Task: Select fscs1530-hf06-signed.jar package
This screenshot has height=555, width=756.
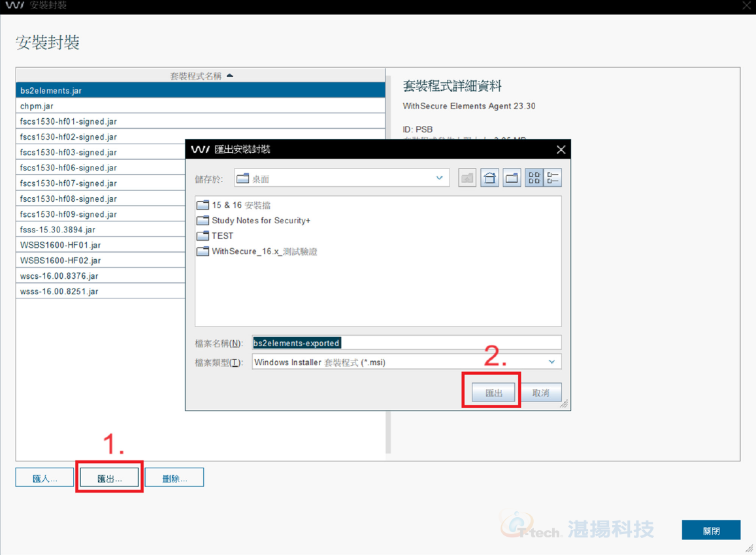Action: pos(100,168)
